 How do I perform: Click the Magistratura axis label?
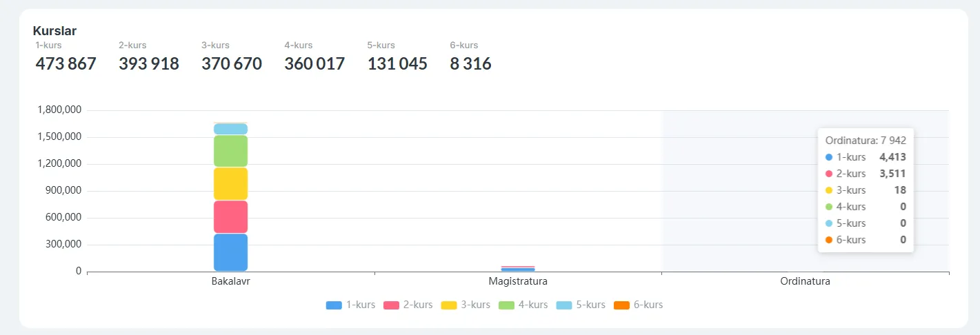(x=518, y=281)
